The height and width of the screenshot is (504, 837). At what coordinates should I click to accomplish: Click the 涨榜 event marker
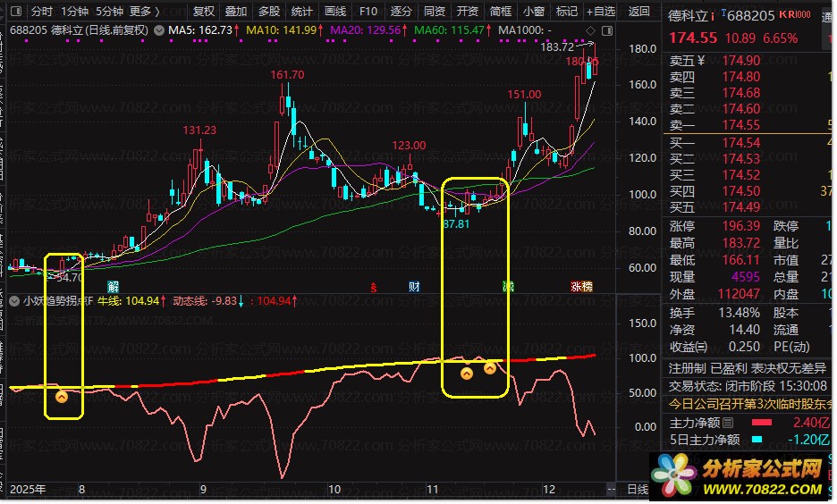pyautogui.click(x=581, y=286)
